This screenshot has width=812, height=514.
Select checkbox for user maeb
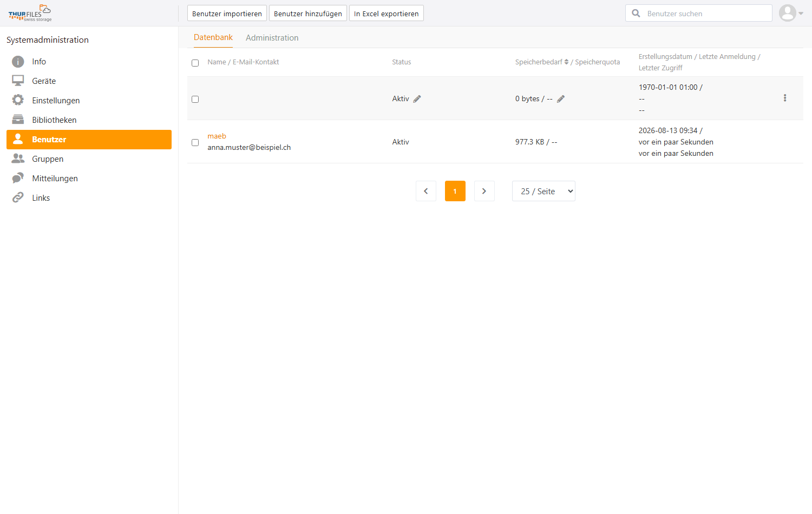(x=195, y=142)
